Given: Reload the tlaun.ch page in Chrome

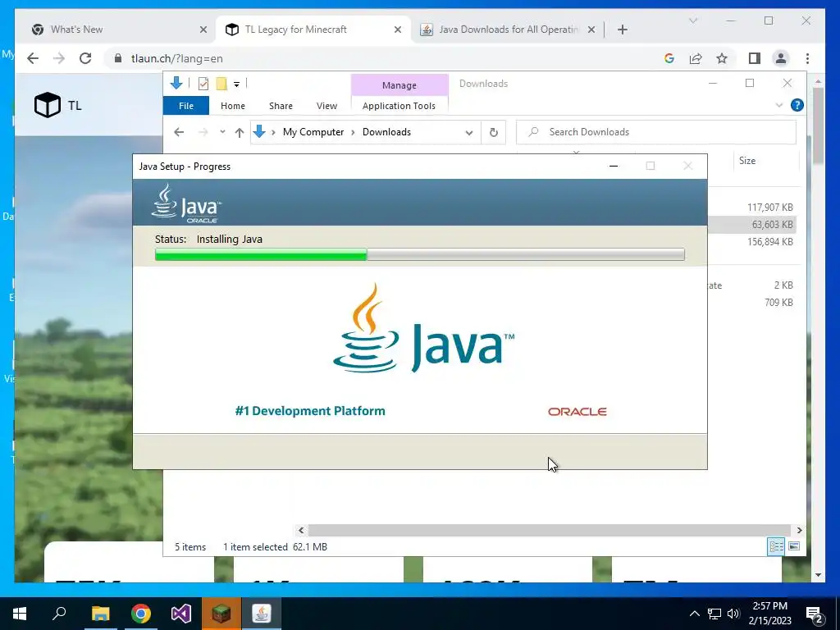Looking at the screenshot, I should (85, 58).
